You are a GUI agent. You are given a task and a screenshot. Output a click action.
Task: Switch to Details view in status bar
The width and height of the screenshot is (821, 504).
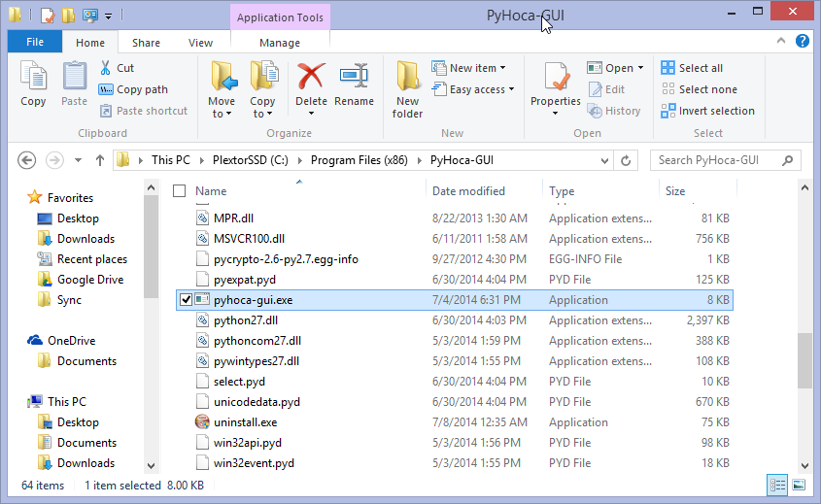coord(777,486)
